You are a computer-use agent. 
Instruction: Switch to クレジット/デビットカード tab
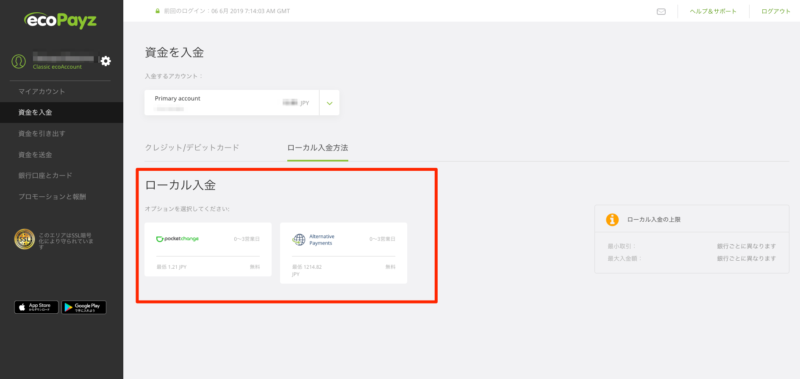(x=192, y=148)
